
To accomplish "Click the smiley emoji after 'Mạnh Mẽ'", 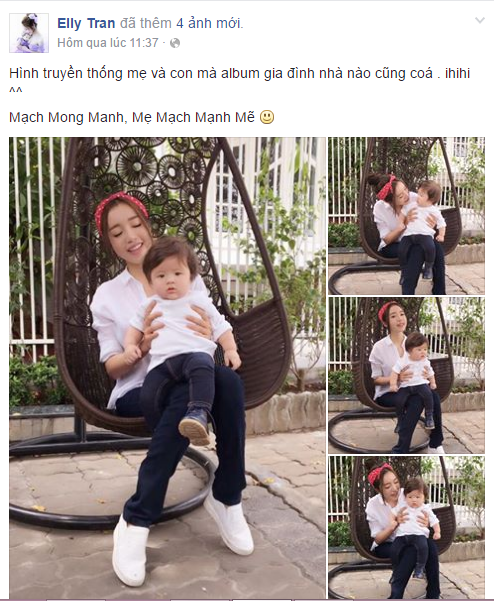I will tap(267, 117).
